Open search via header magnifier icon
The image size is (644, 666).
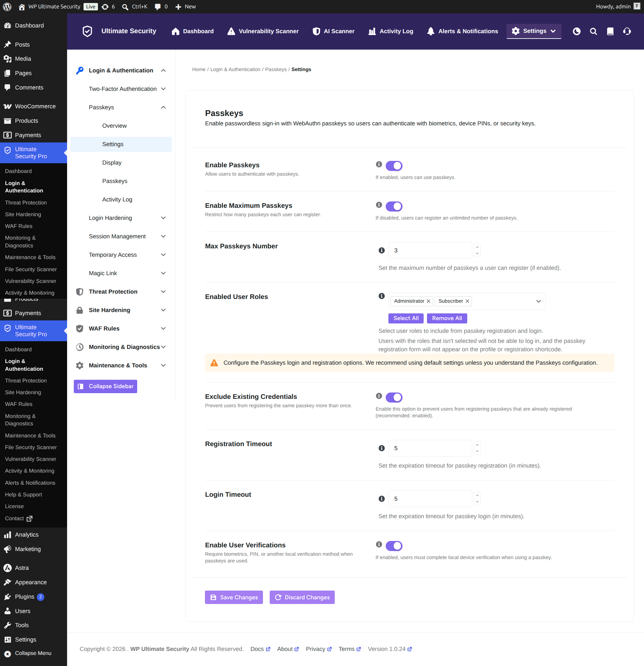point(593,31)
